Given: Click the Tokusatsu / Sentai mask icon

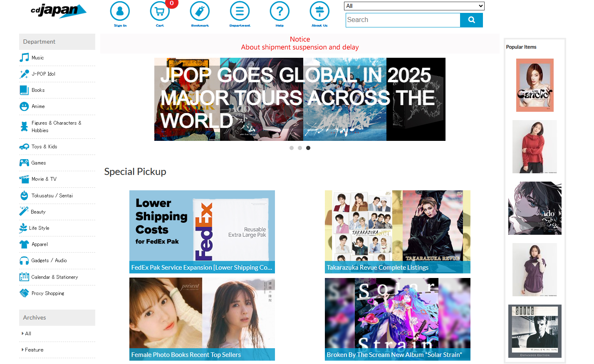Looking at the screenshot, I should tap(25, 196).
